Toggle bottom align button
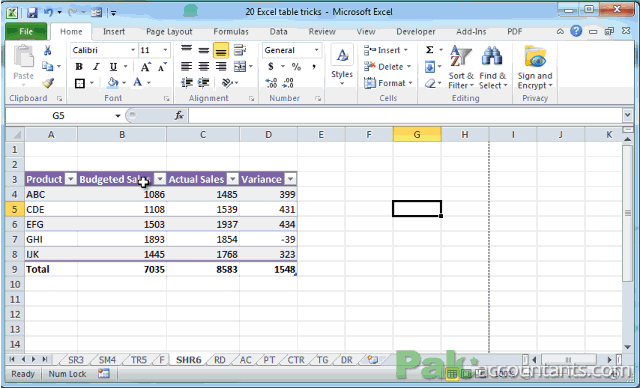 point(221,50)
